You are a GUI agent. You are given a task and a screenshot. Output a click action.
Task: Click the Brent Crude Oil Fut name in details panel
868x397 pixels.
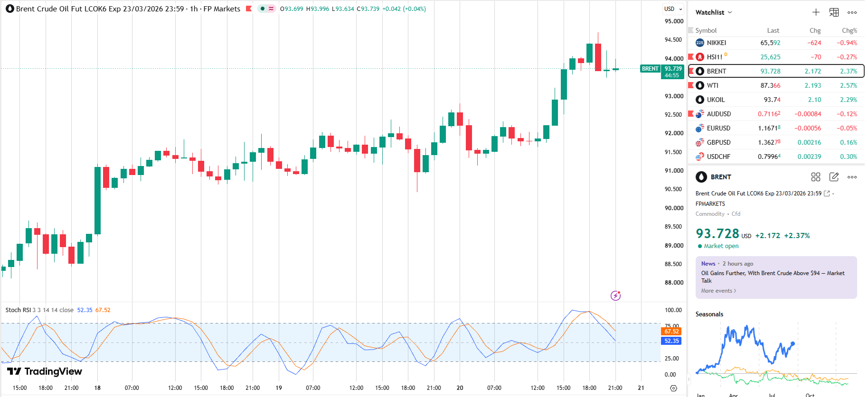click(758, 194)
